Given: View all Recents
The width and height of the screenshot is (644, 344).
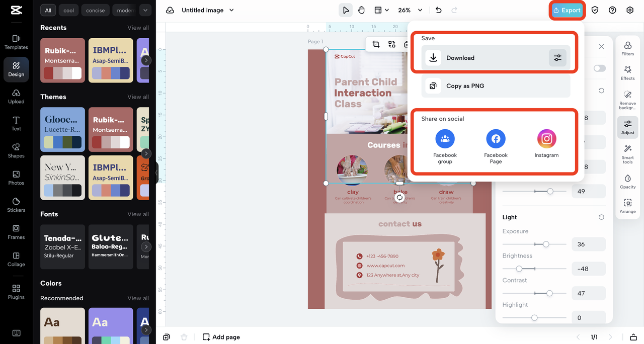Looking at the screenshot, I should click(x=138, y=28).
